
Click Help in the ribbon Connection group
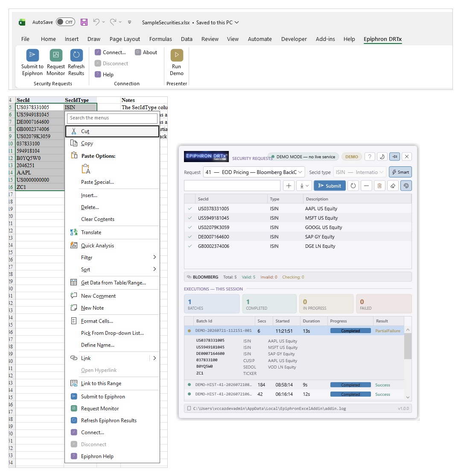[x=104, y=74]
